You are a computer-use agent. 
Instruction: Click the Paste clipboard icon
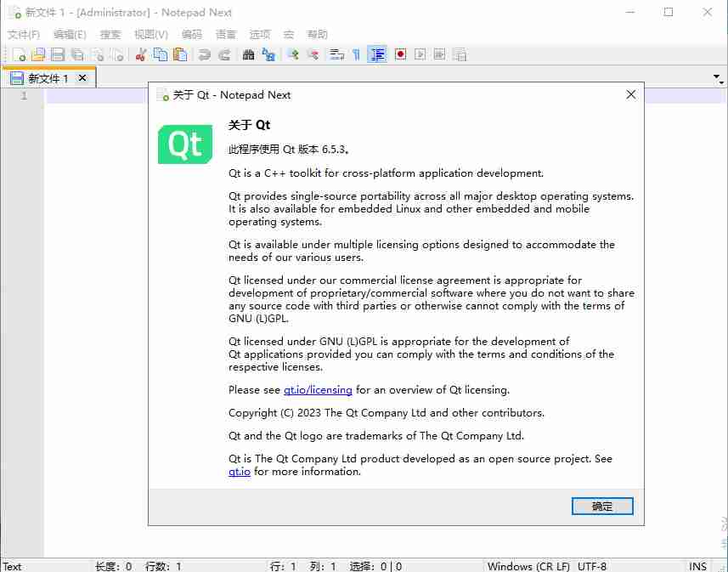click(x=180, y=54)
